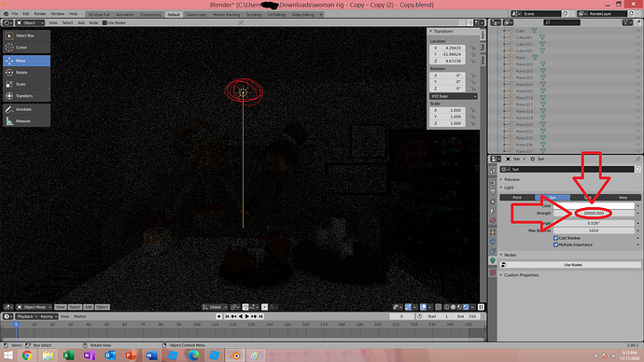Play the animation in reverse
Screen dimensions: 644x362
click(241, 316)
